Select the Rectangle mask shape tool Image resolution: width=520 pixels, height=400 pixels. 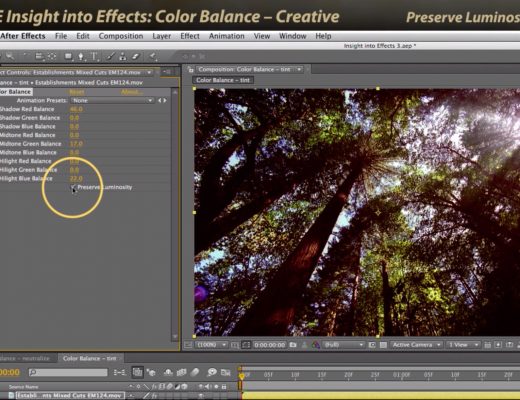click(69, 56)
